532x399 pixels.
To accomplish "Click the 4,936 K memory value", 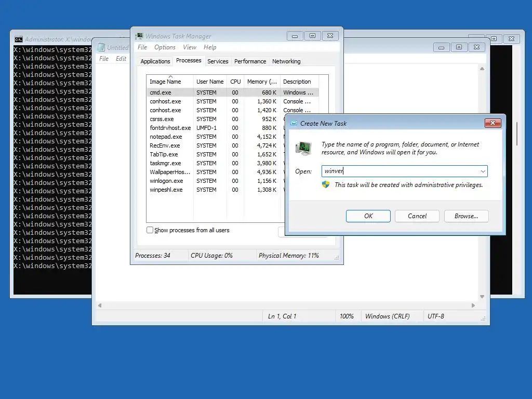I will coord(267,172).
